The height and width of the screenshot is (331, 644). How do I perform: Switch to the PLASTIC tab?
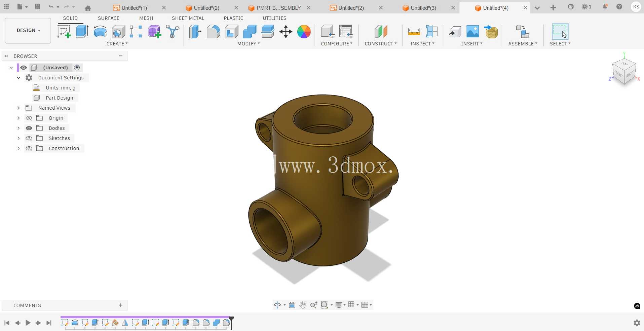tap(233, 18)
